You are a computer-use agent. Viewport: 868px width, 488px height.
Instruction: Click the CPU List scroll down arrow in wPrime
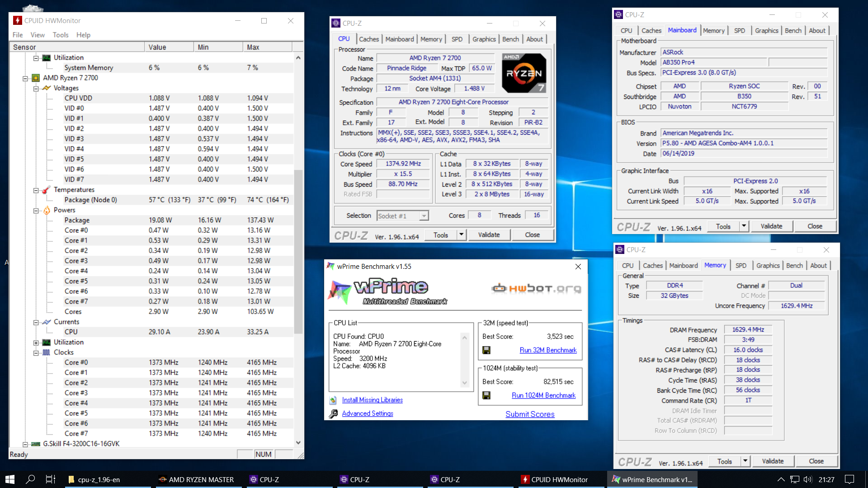pos(464,383)
